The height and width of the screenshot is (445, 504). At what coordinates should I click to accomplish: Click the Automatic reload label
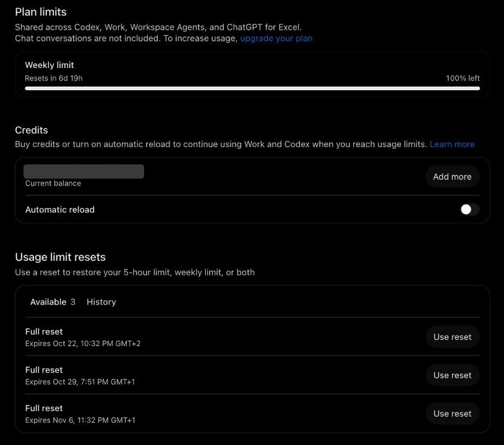[x=60, y=210]
